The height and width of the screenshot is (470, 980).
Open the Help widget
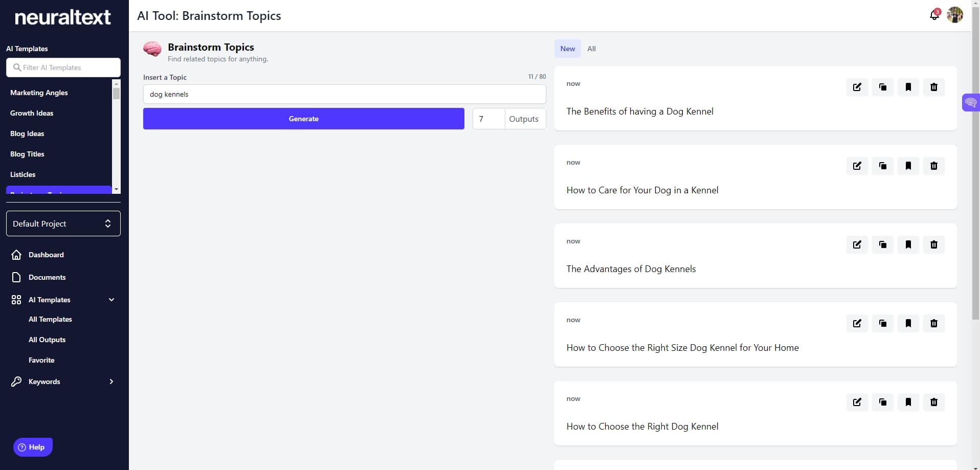tap(32, 446)
